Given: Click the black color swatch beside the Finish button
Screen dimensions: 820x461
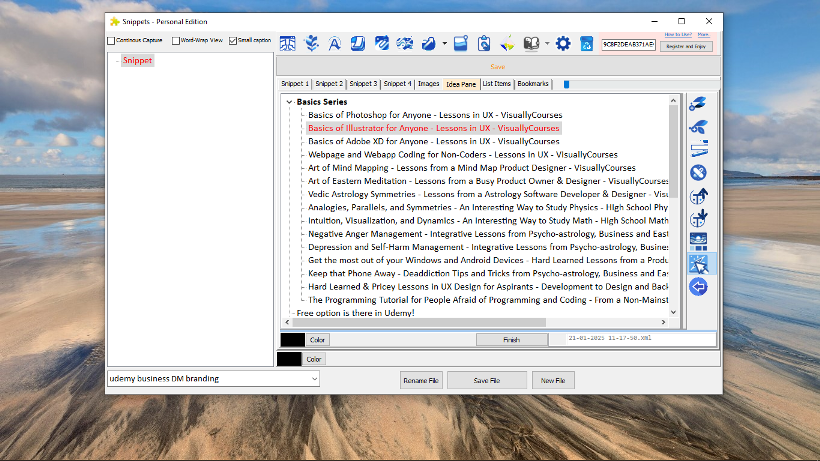Looking at the screenshot, I should click(x=292, y=340).
